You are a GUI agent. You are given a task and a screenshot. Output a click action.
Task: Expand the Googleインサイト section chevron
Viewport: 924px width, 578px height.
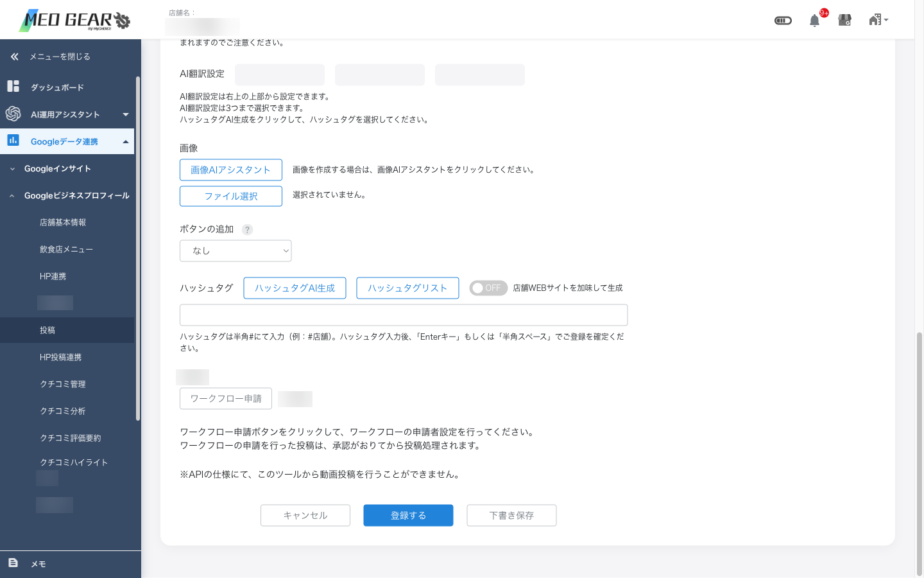click(x=12, y=169)
